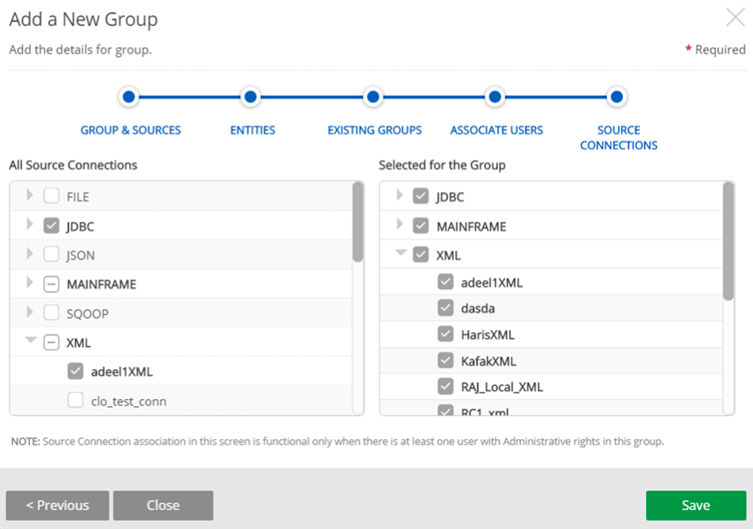Check the FILE source connection checkbox
Viewport: 753px width, 529px height.
52,197
